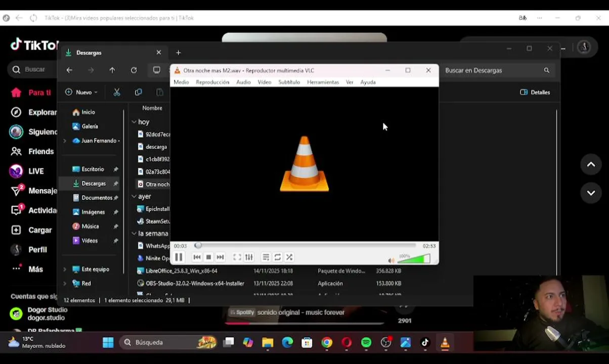Open the Herramientas menu

[x=323, y=82]
